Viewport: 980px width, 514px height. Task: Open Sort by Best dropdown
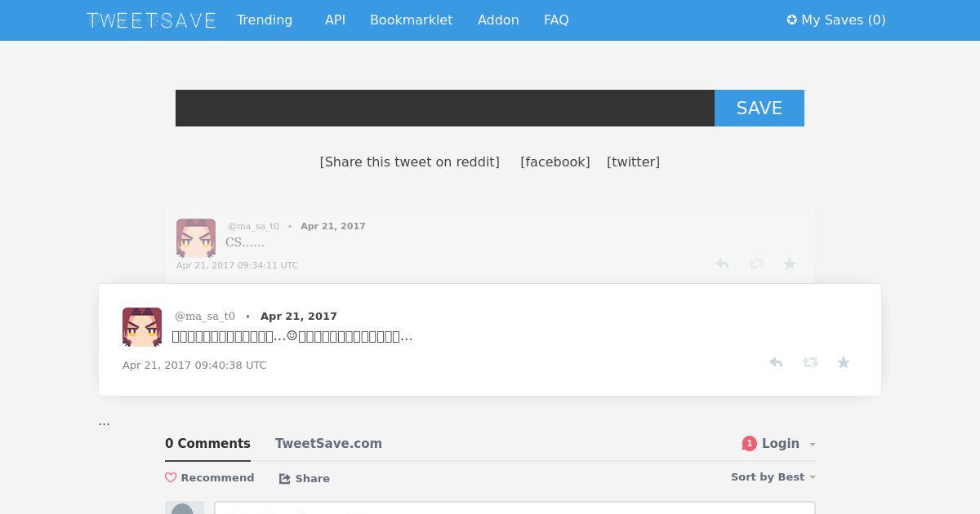click(x=773, y=477)
